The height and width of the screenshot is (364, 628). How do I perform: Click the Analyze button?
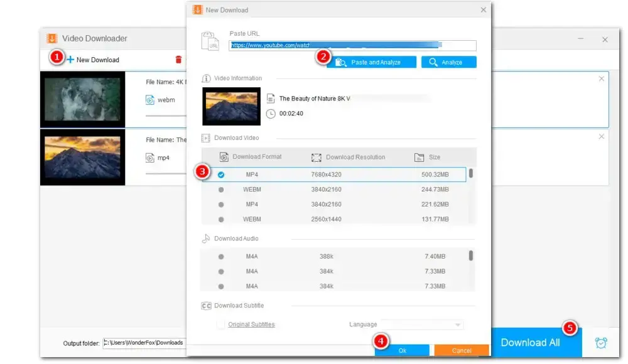point(448,62)
